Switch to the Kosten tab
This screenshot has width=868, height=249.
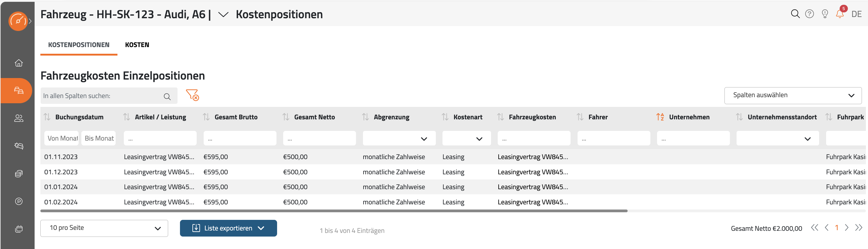[x=137, y=45]
